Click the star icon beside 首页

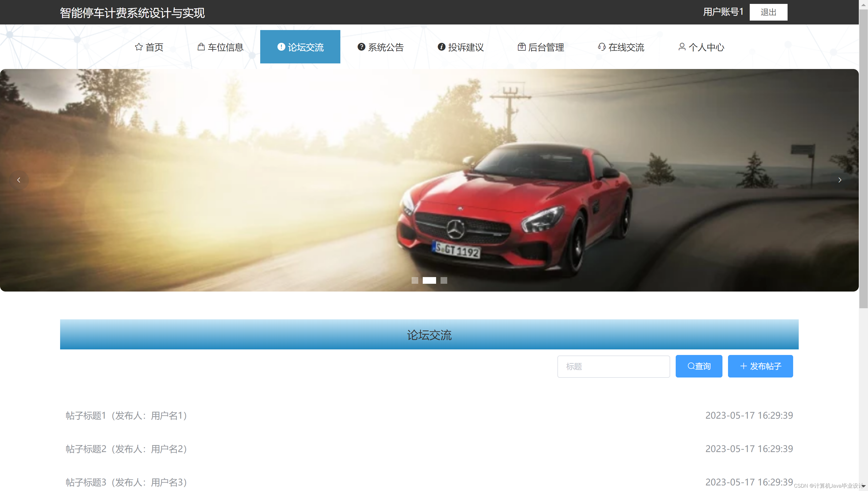tap(139, 47)
